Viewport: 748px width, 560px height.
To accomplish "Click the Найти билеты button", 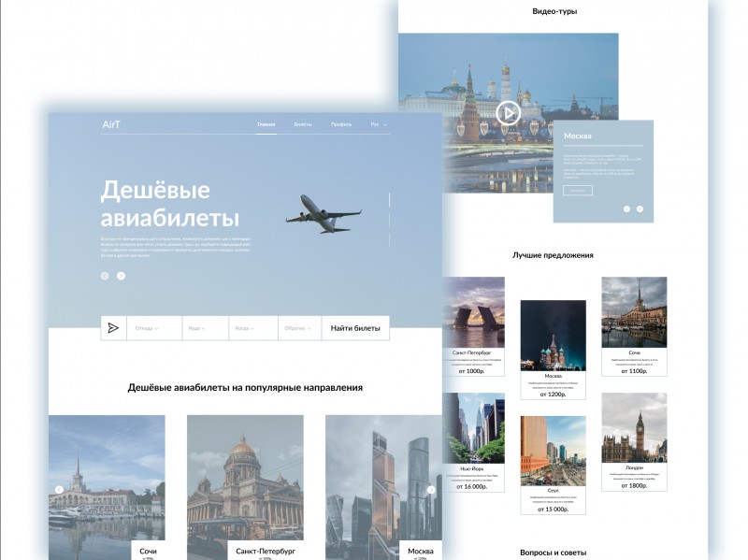I will pyautogui.click(x=355, y=328).
